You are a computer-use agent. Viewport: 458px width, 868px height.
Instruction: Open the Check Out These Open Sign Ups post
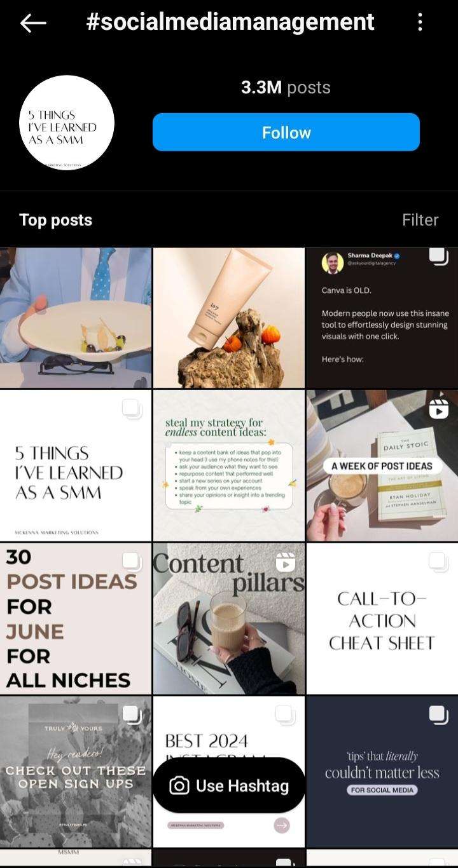pyautogui.click(x=76, y=772)
